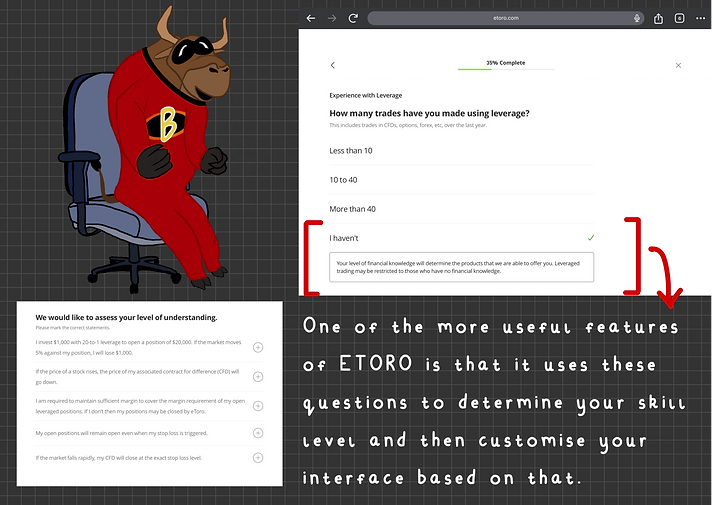The height and width of the screenshot is (505, 713).
Task: Mark the stock rises CFD statement plus icon
Action: tap(258, 376)
